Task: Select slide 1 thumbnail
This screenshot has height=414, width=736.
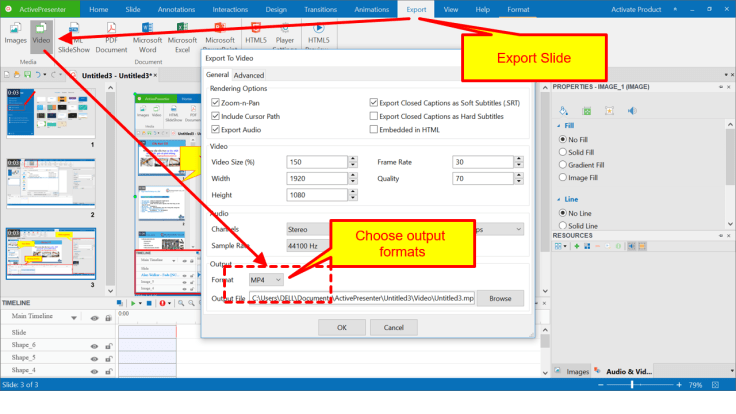Action: (51, 113)
